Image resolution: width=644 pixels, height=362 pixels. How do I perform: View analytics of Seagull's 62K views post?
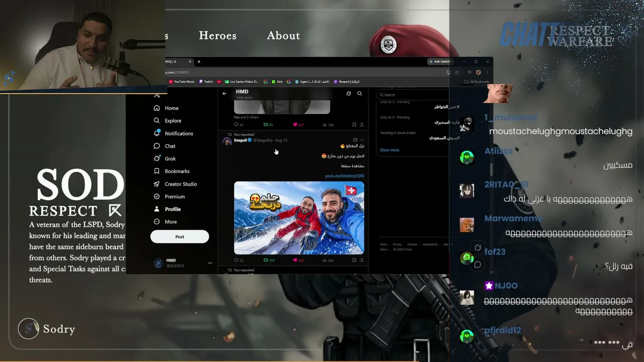coord(328,260)
